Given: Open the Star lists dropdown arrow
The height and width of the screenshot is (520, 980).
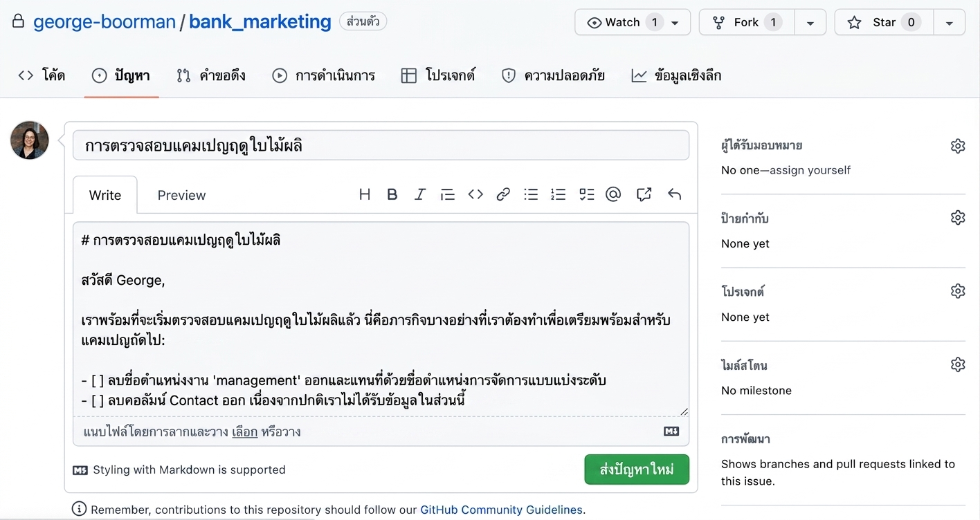Looking at the screenshot, I should tap(950, 22).
